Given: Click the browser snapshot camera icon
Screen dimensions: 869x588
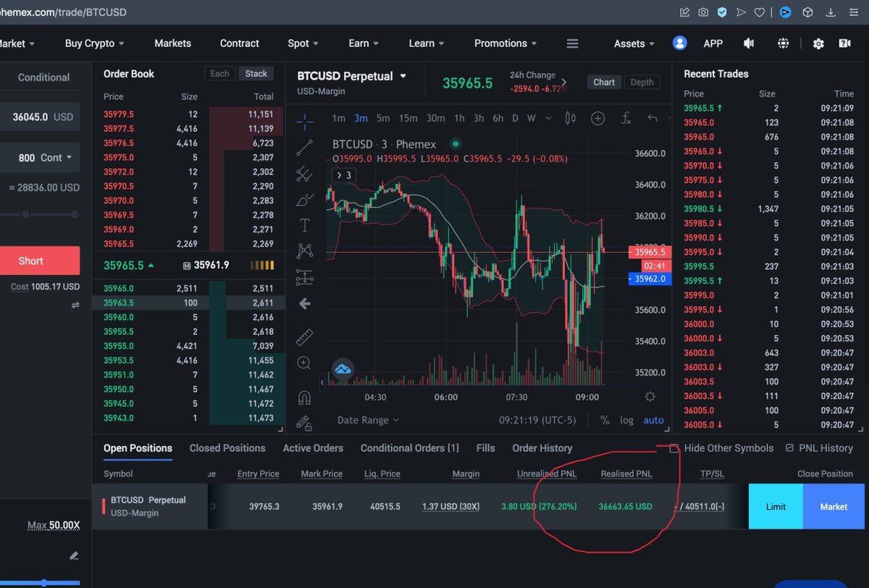Looking at the screenshot, I should point(703,12).
